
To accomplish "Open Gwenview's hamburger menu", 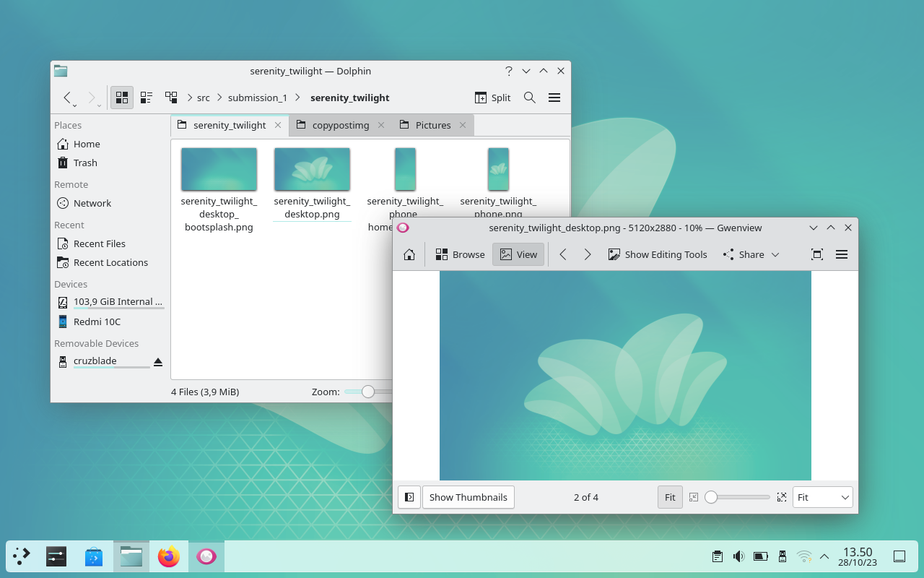I will (x=841, y=254).
